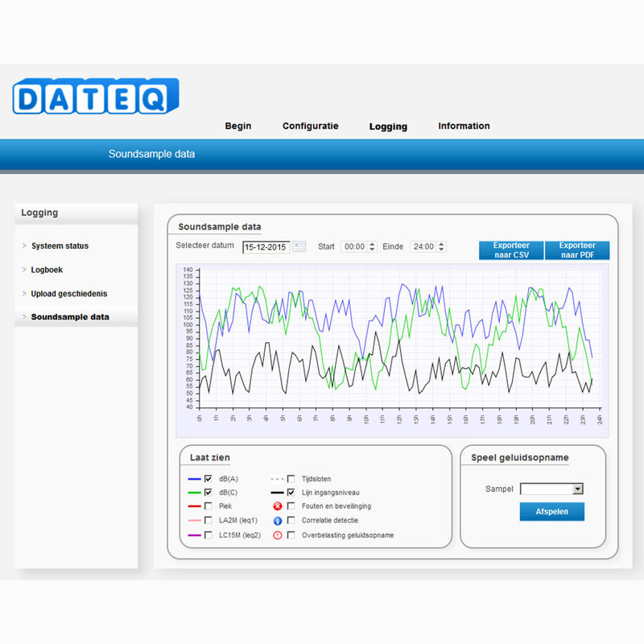
Task: Click the black 'Lijn ingangsniveau' line icon
Action: pyautogui.click(x=277, y=492)
